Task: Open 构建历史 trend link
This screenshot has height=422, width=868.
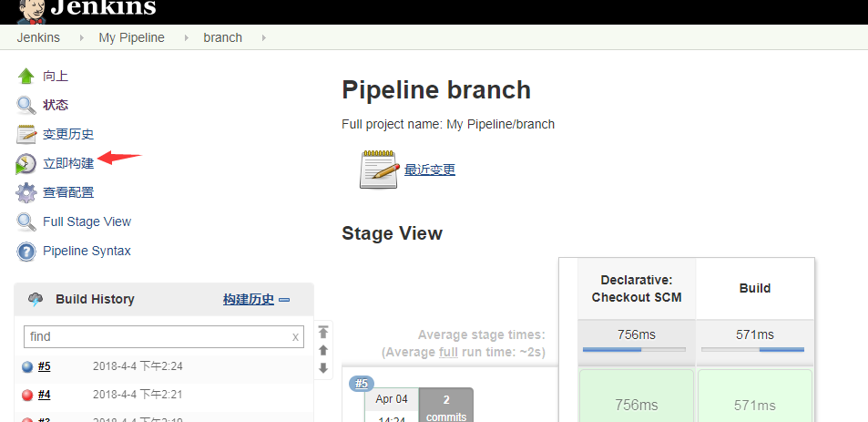Action: click(x=249, y=300)
